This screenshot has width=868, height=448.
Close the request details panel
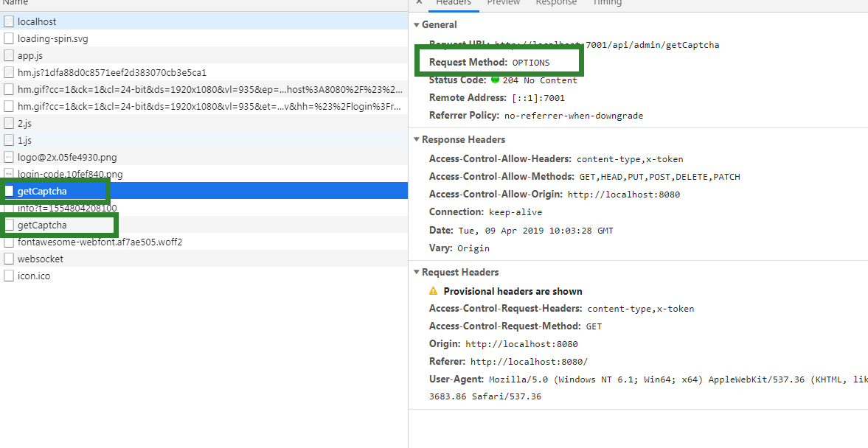tap(418, 4)
